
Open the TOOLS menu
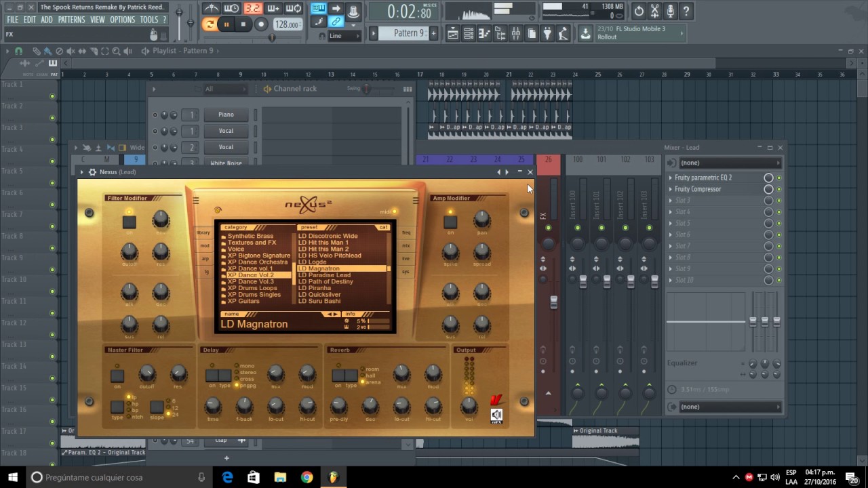pyautogui.click(x=149, y=20)
